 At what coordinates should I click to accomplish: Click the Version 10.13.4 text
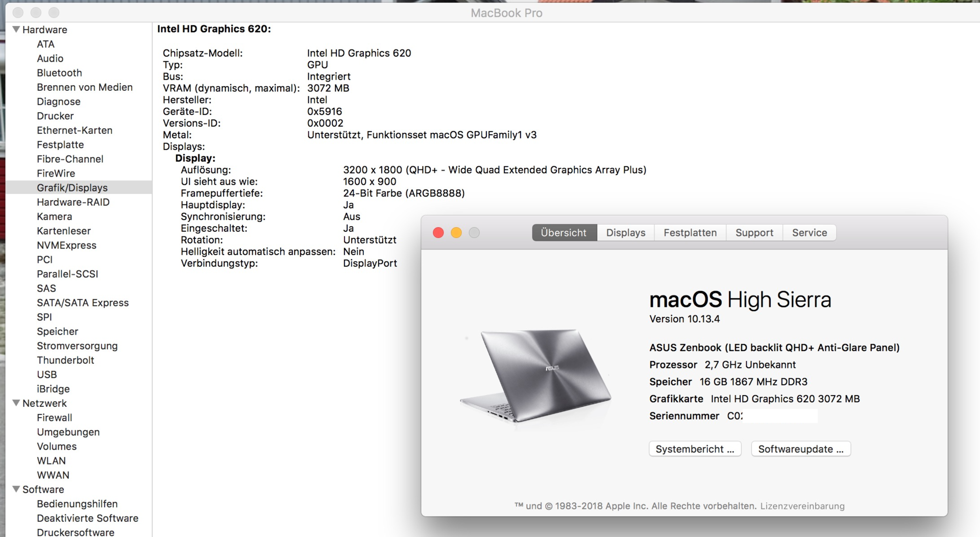684,319
